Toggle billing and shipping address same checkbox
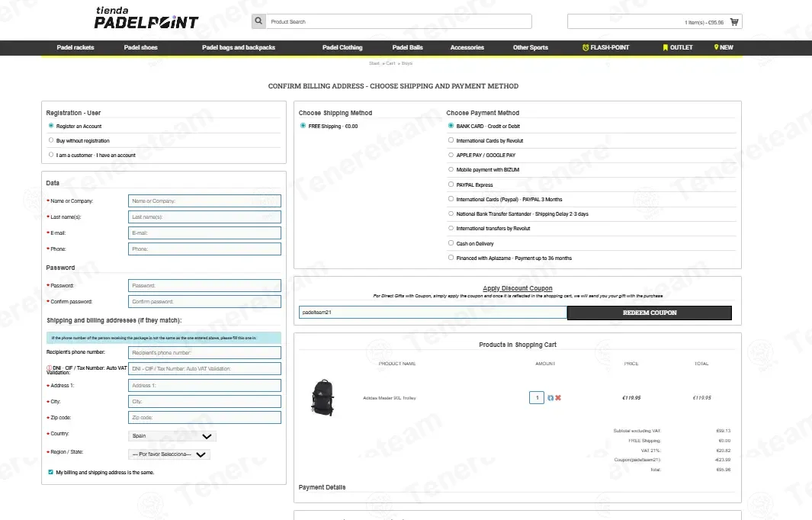The width and height of the screenshot is (812, 520). tap(51, 472)
